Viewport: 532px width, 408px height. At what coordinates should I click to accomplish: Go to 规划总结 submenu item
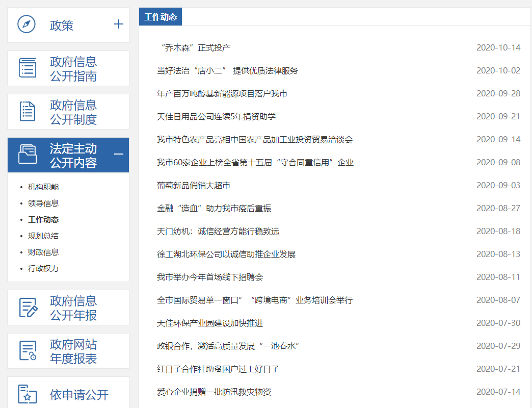pos(43,236)
